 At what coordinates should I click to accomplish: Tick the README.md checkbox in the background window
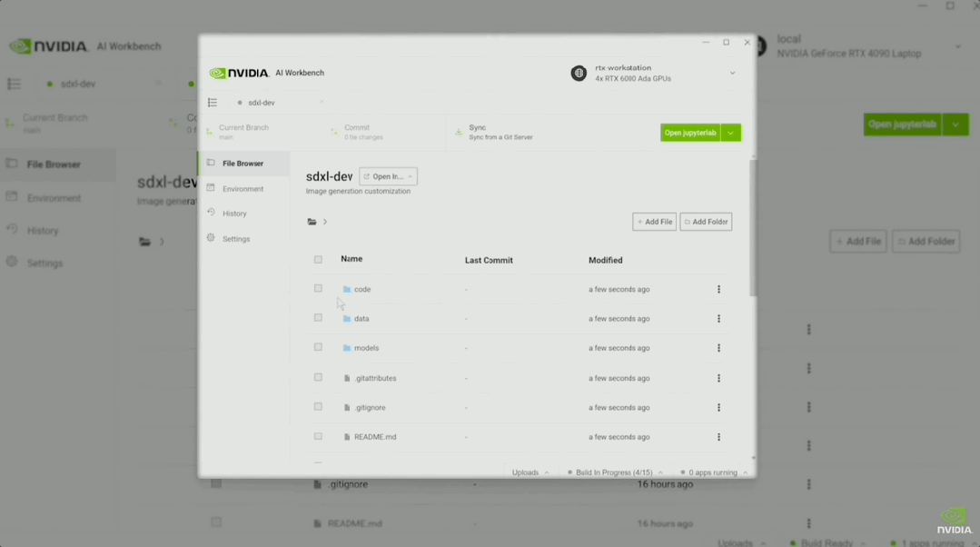pyautogui.click(x=216, y=522)
